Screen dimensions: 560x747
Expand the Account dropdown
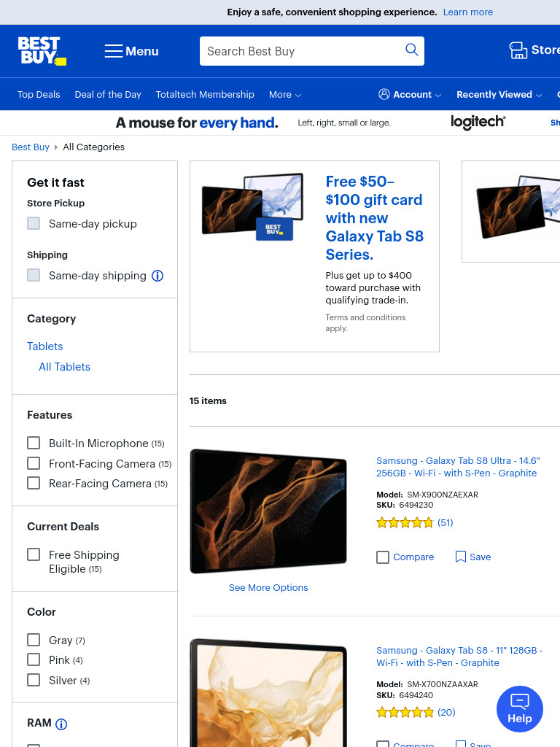click(x=410, y=94)
